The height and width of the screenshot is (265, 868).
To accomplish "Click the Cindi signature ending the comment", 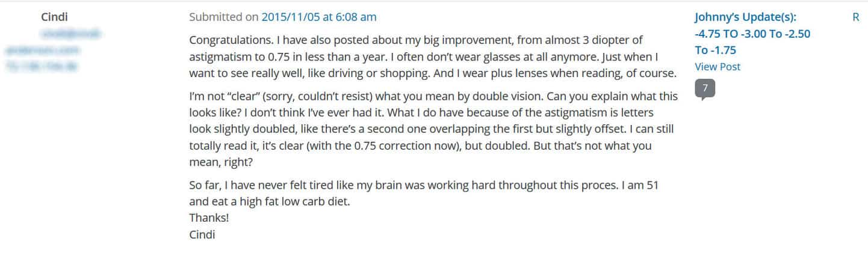I will click(202, 234).
